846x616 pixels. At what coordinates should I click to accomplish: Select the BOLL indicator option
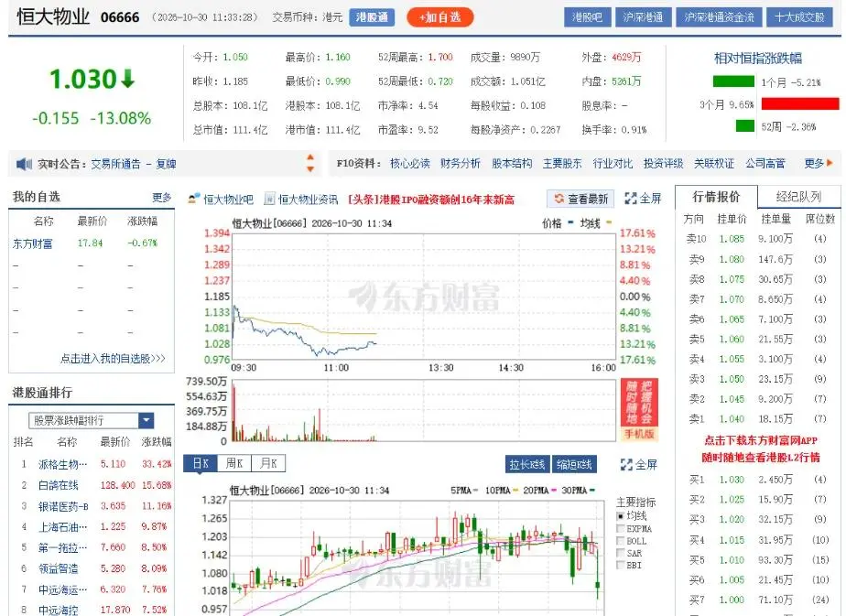click(621, 541)
